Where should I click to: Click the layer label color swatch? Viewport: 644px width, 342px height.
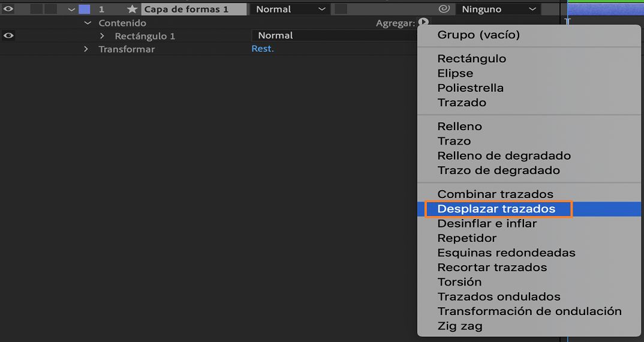pyautogui.click(x=85, y=10)
